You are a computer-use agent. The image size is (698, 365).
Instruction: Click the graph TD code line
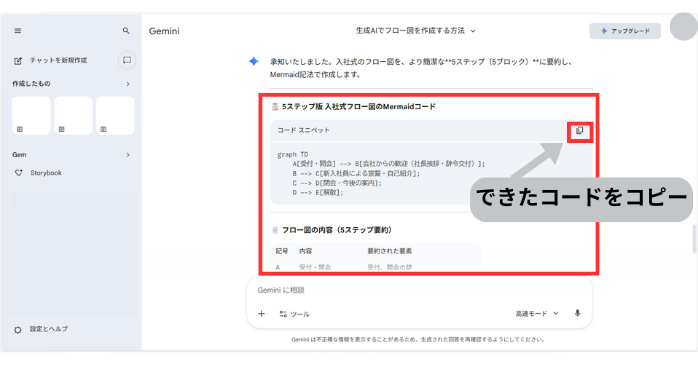pos(292,154)
